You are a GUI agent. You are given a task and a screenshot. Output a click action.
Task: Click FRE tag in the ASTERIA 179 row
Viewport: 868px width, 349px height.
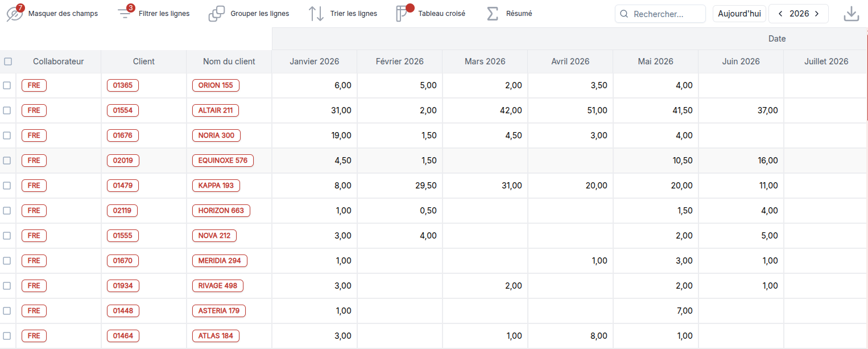point(34,311)
